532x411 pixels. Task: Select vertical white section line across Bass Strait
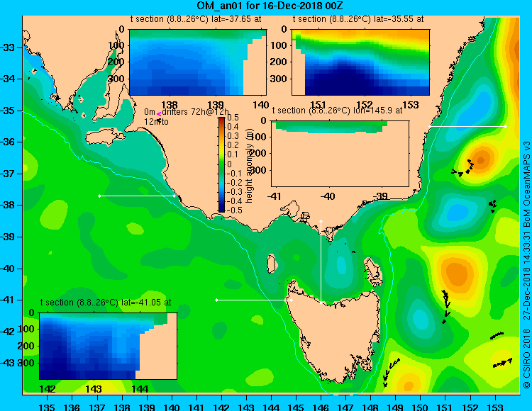pyautogui.click(x=321, y=262)
